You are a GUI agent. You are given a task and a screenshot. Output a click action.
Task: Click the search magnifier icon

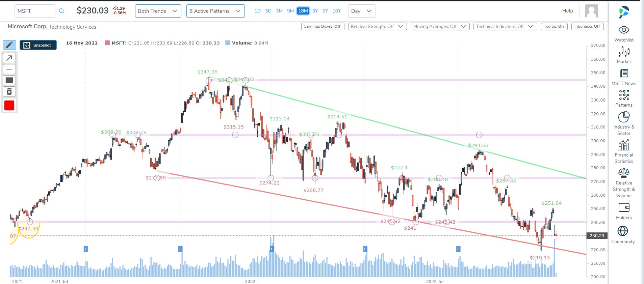pyautogui.click(x=61, y=11)
